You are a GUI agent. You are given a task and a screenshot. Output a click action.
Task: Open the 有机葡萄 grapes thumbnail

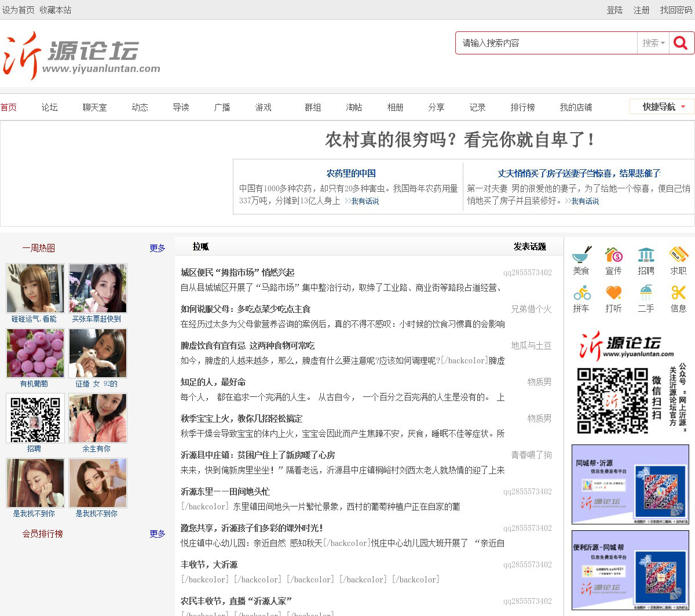(35, 353)
